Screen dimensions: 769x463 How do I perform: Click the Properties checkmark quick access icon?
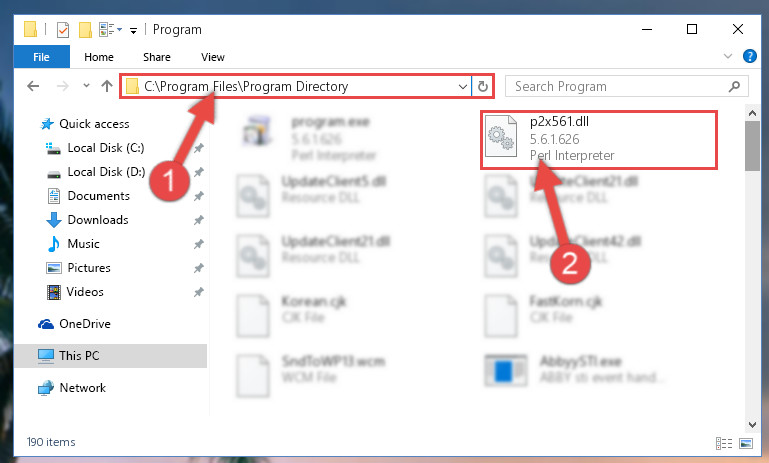coord(63,30)
